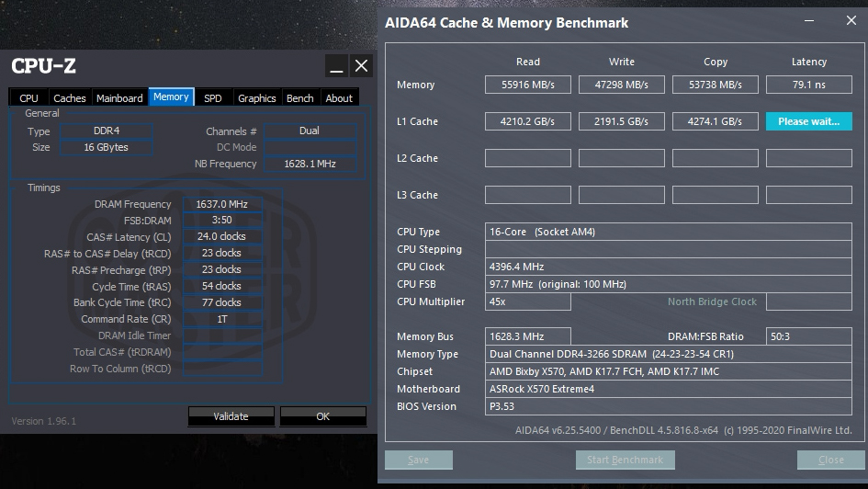868x489 pixels.
Task: Click the NB Frequency value 1628.1 MHz
Action: tap(310, 164)
